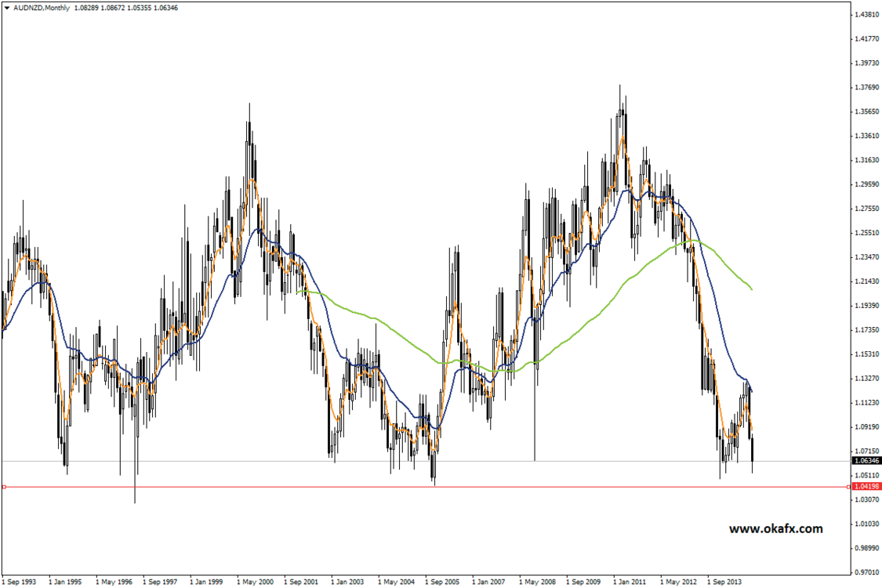Click the 1.15310 price scale value
Image resolution: width=882 pixels, height=588 pixels.
coord(866,354)
